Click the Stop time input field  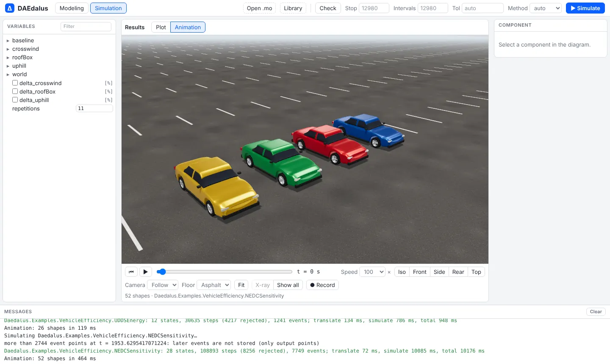374,8
